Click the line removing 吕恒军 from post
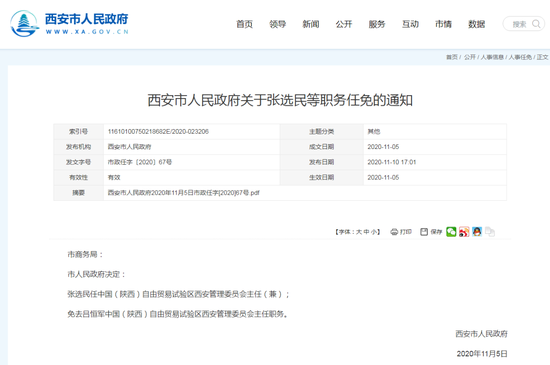The height and width of the screenshot is (365, 550). tap(178, 314)
